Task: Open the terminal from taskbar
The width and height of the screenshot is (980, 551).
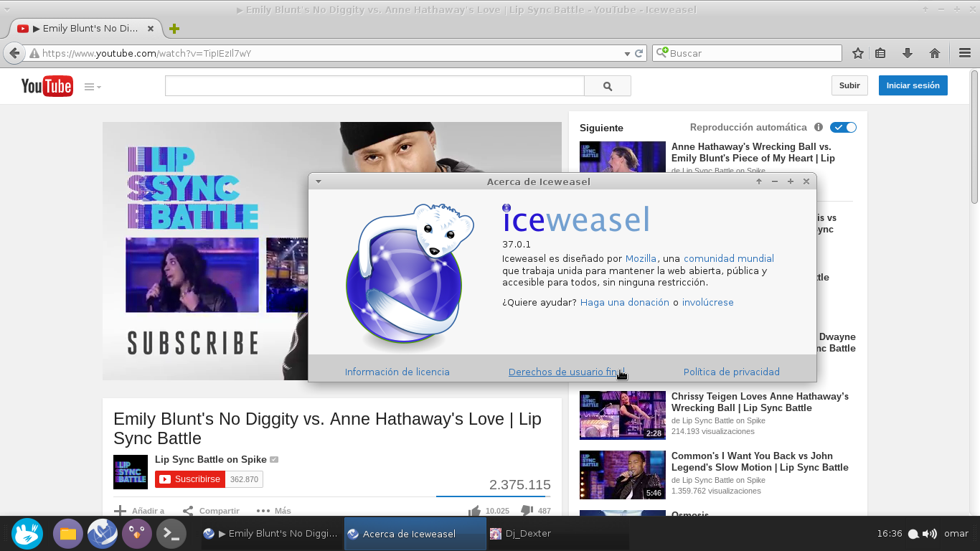Action: (171, 534)
